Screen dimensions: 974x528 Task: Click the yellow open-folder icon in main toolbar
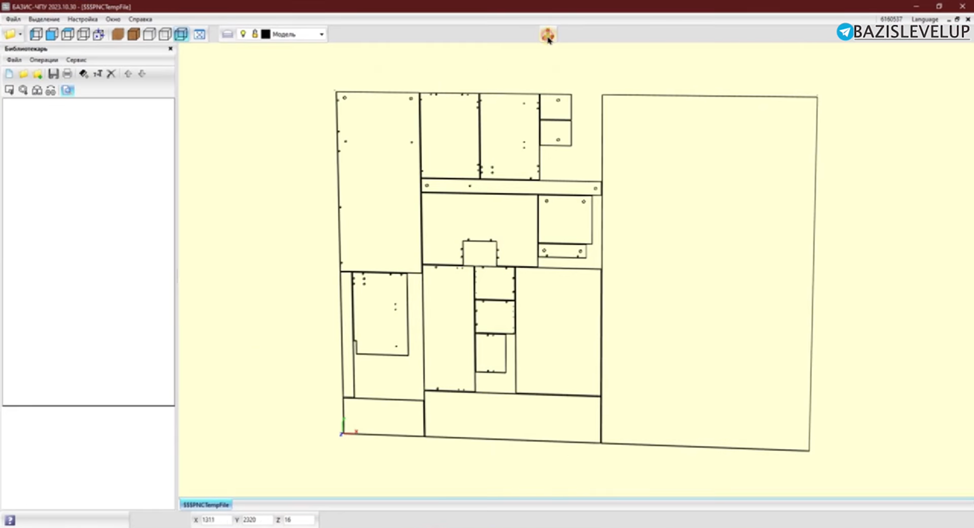click(9, 34)
